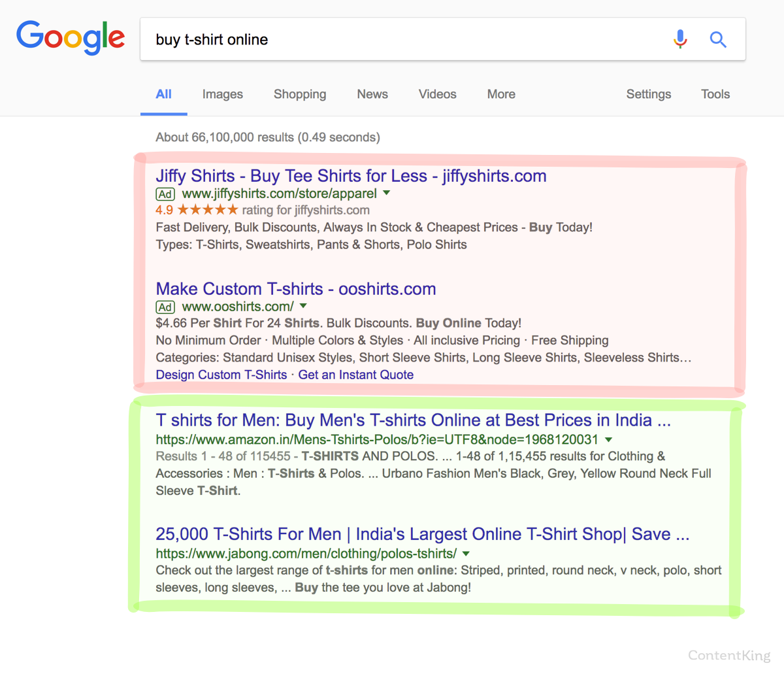Click the Ad badge next to ooshirts URL
784x676 pixels.
[x=165, y=307]
